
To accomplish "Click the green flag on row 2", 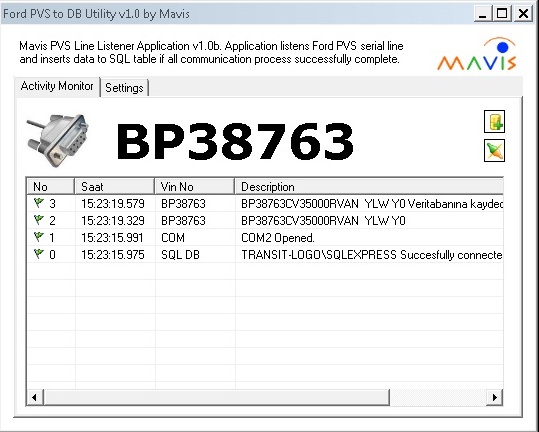I will coord(39,220).
